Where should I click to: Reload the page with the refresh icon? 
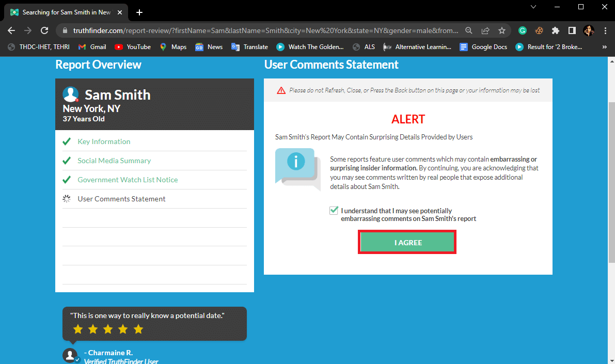[x=45, y=30]
